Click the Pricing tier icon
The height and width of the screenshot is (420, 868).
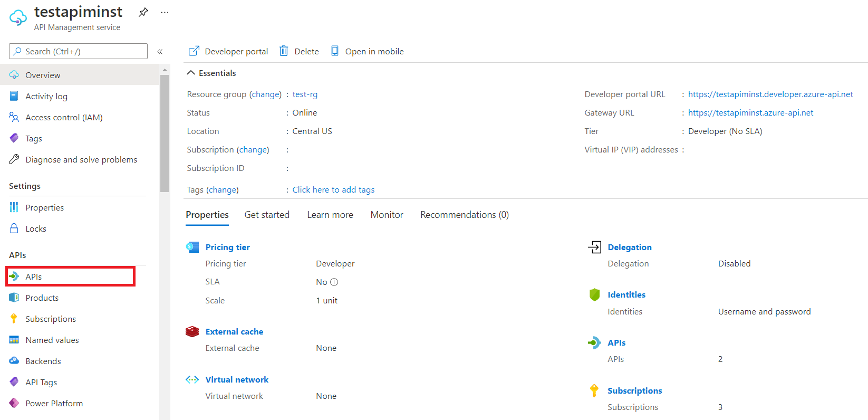point(192,247)
